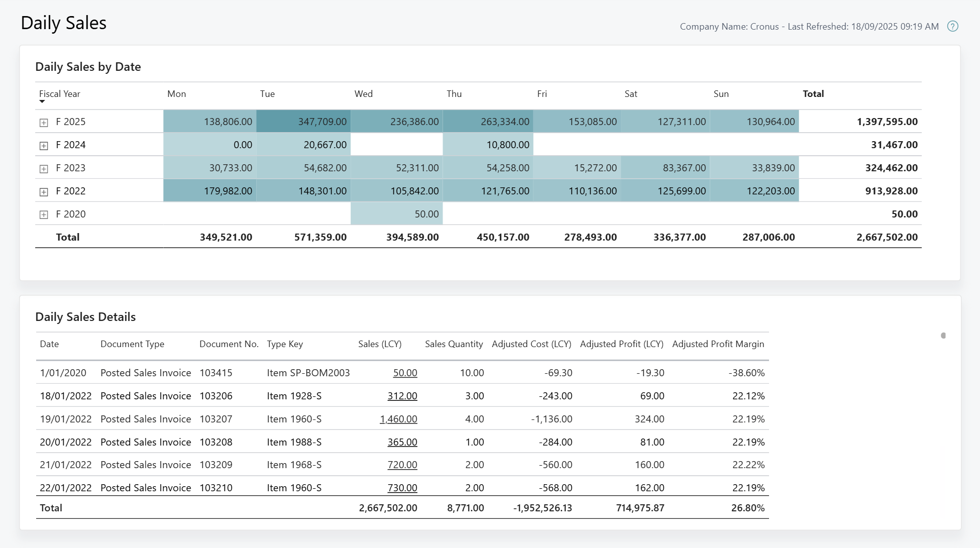Expand the F 2023 fiscal year row

pos(44,168)
